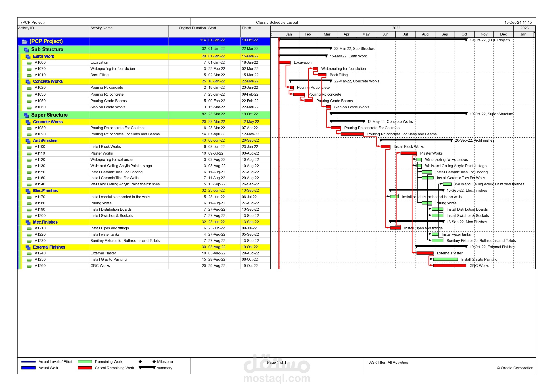
Task: Click the External Finishes WBS icon
Action: point(28,247)
